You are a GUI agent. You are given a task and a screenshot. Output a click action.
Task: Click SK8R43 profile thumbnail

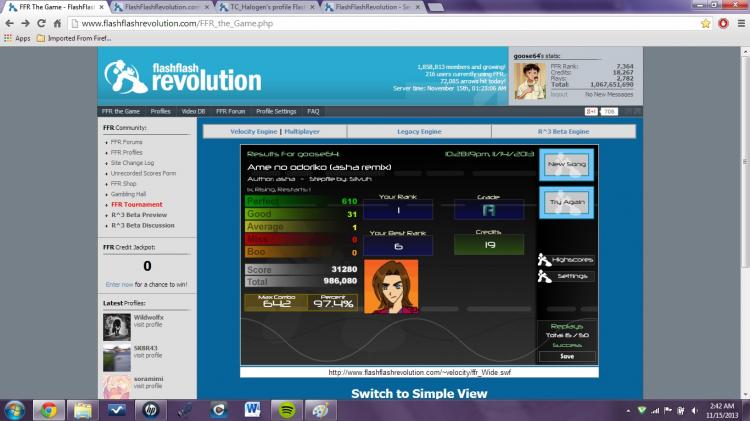coord(117,358)
